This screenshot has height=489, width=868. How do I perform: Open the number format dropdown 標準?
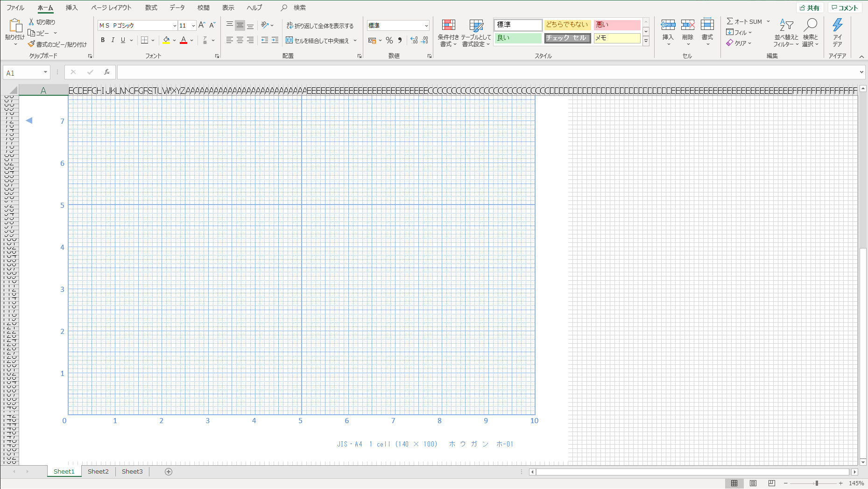tap(426, 26)
